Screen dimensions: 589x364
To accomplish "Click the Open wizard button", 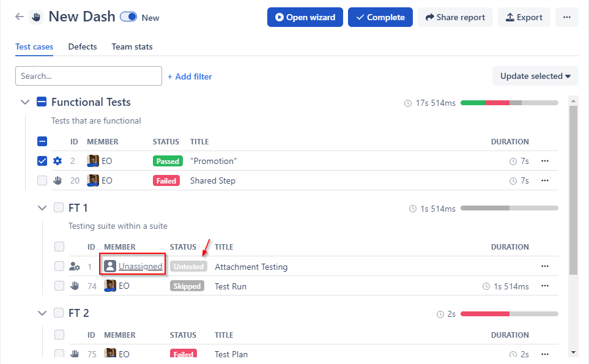I will pyautogui.click(x=305, y=17).
